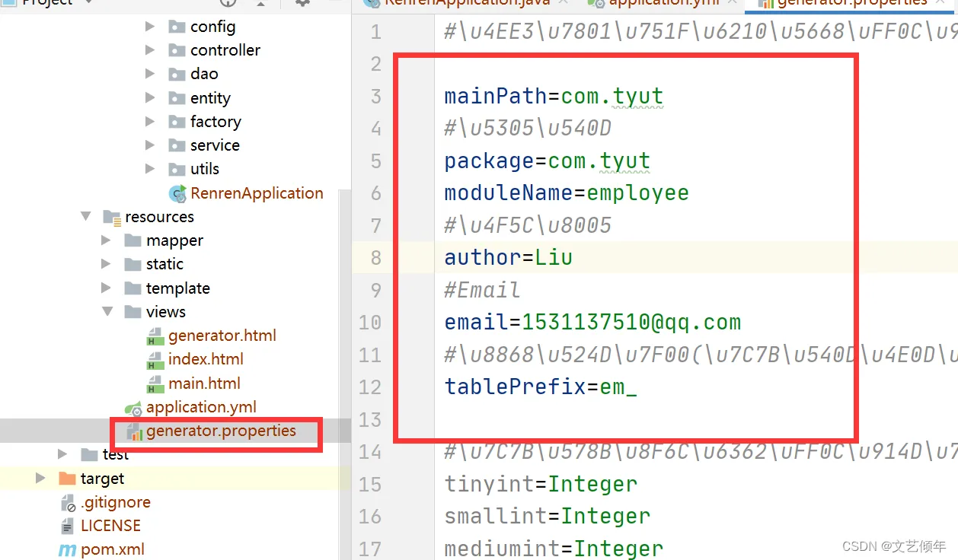This screenshot has height=560, width=958.
Task: Select generator.properties in the project tree
Action: point(221,431)
